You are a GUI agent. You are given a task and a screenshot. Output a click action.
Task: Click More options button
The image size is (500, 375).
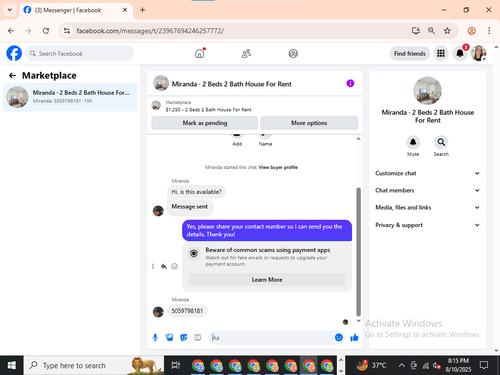coord(309,123)
